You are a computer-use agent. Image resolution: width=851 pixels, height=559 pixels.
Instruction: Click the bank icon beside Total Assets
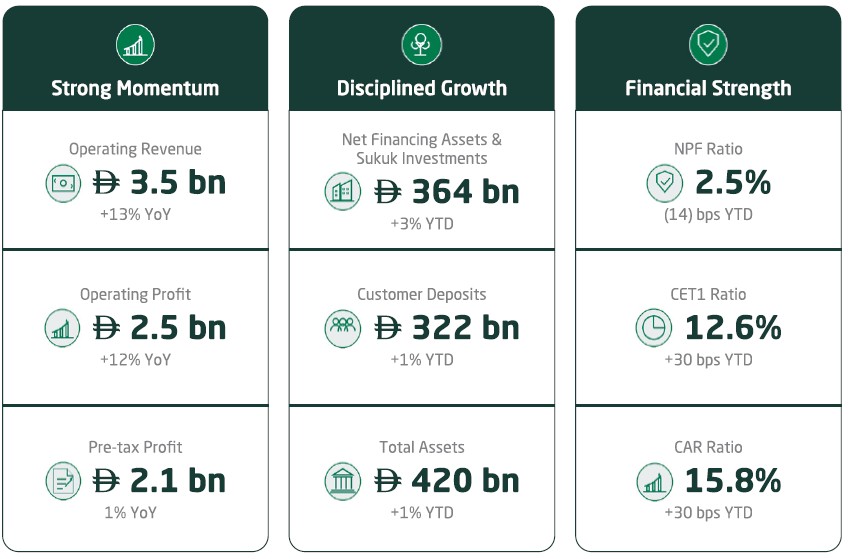[343, 481]
